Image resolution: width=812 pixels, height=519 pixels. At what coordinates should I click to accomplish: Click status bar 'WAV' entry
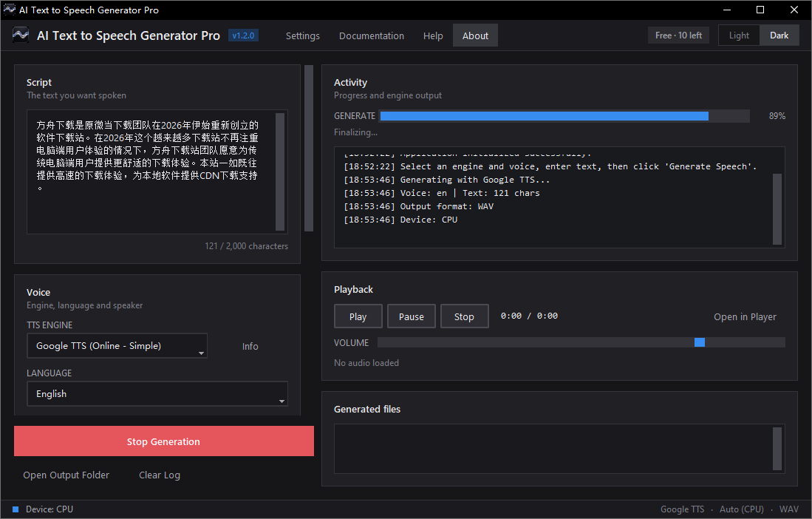tap(789, 509)
